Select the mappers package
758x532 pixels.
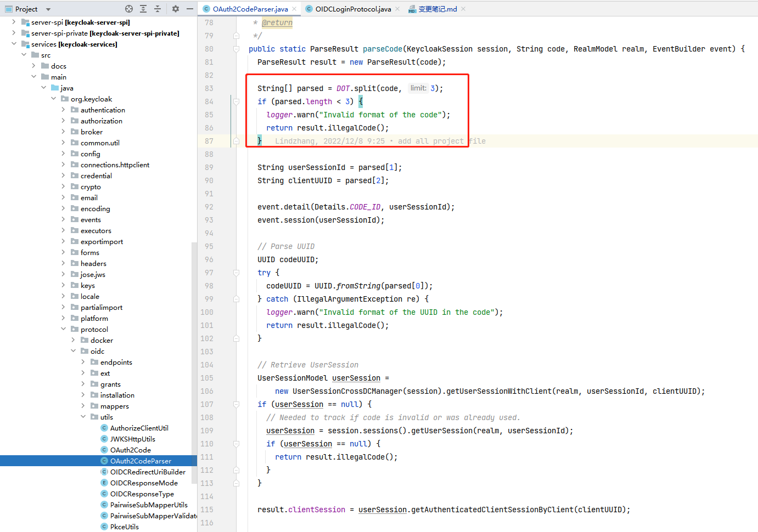click(114, 406)
